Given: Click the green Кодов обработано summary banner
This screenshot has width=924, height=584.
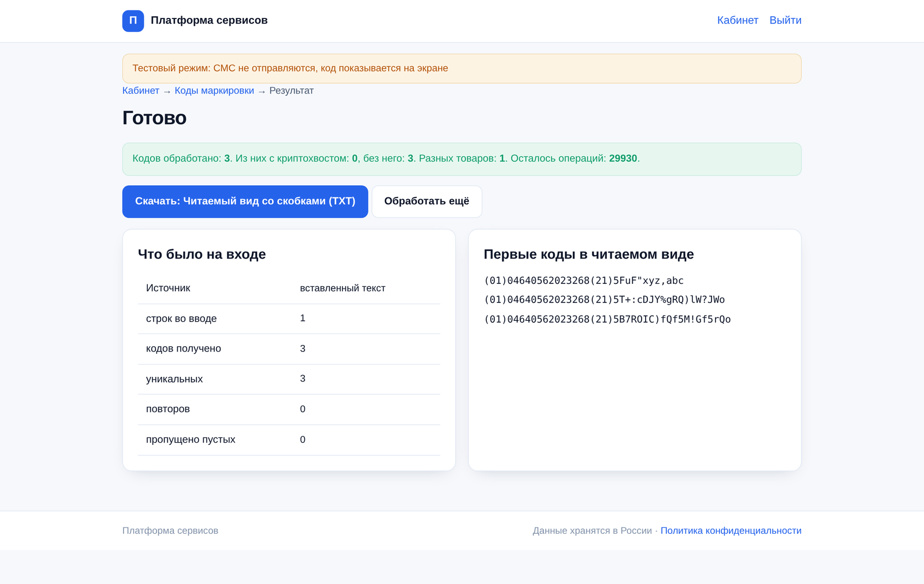Looking at the screenshot, I should [462, 159].
